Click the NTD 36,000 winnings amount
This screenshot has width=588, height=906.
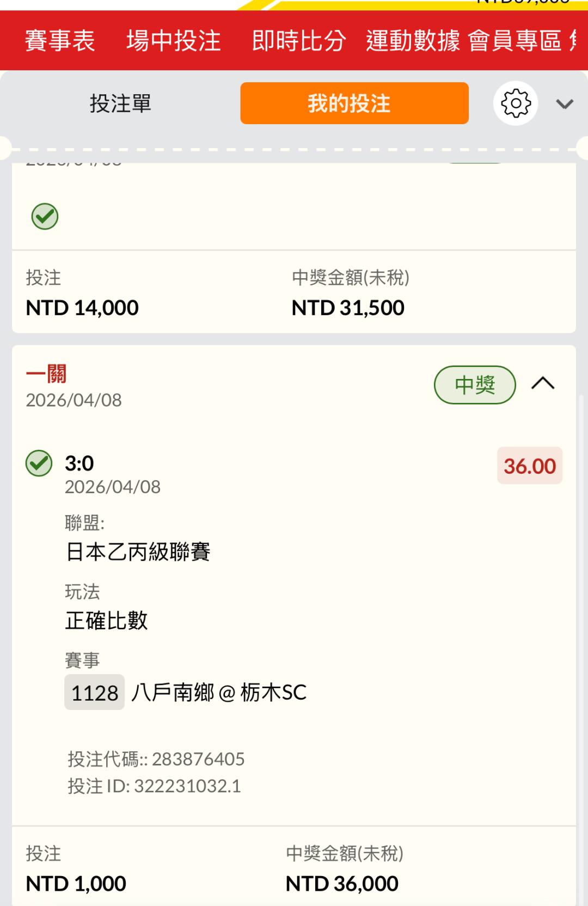[x=342, y=883]
